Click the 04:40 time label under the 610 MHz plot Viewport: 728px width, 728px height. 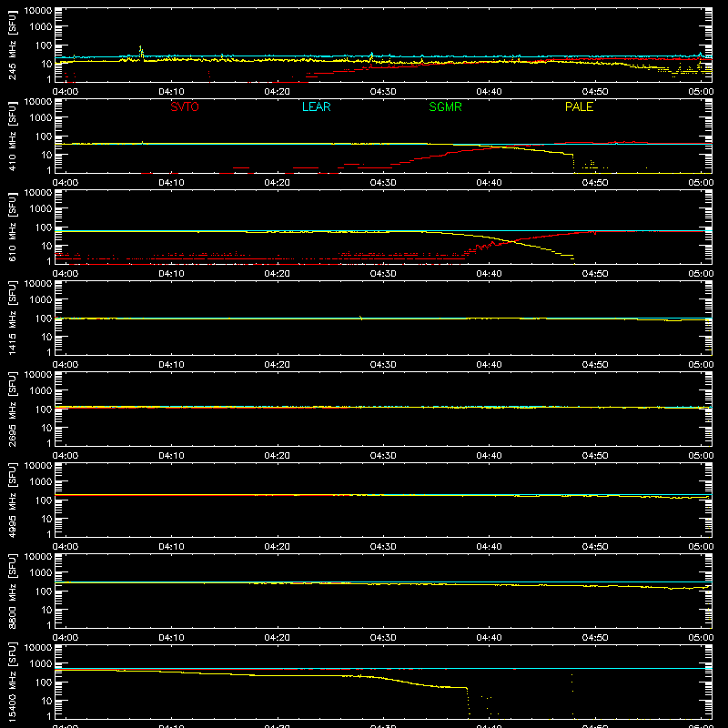click(x=489, y=274)
